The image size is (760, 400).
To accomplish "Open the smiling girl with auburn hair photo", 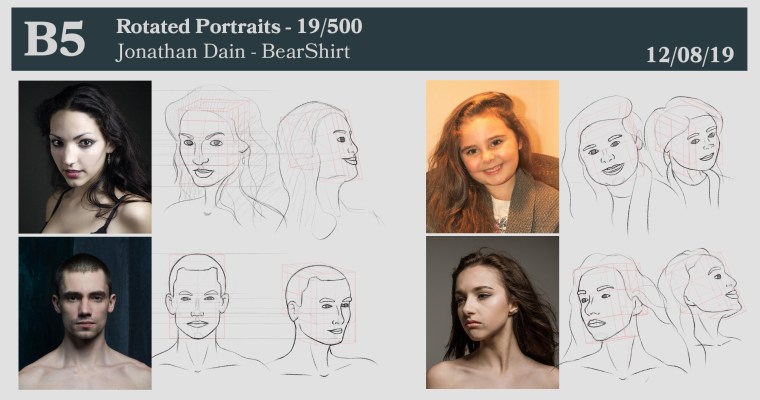I will click(492, 157).
